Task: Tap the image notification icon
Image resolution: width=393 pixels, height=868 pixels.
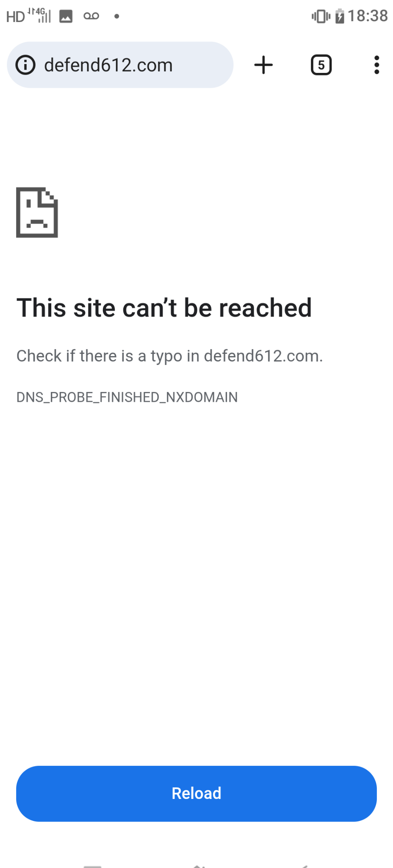Action: coord(66,16)
